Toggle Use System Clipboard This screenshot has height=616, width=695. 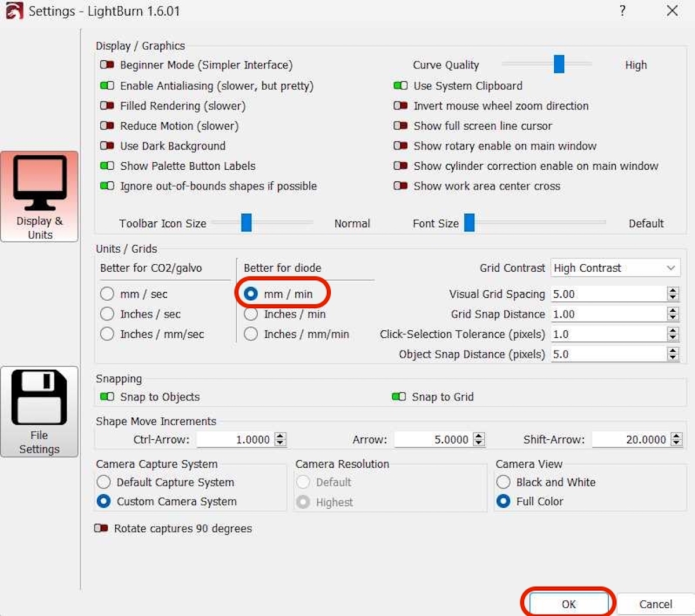click(401, 85)
